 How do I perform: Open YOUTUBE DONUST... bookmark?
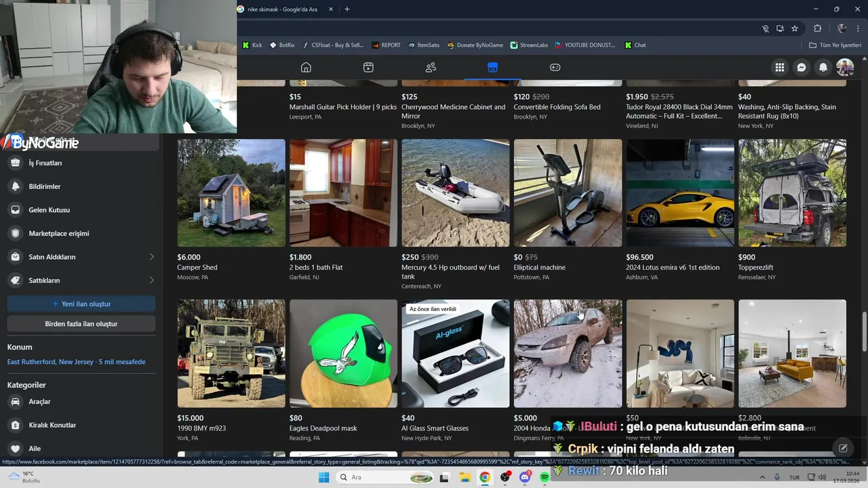tap(585, 45)
